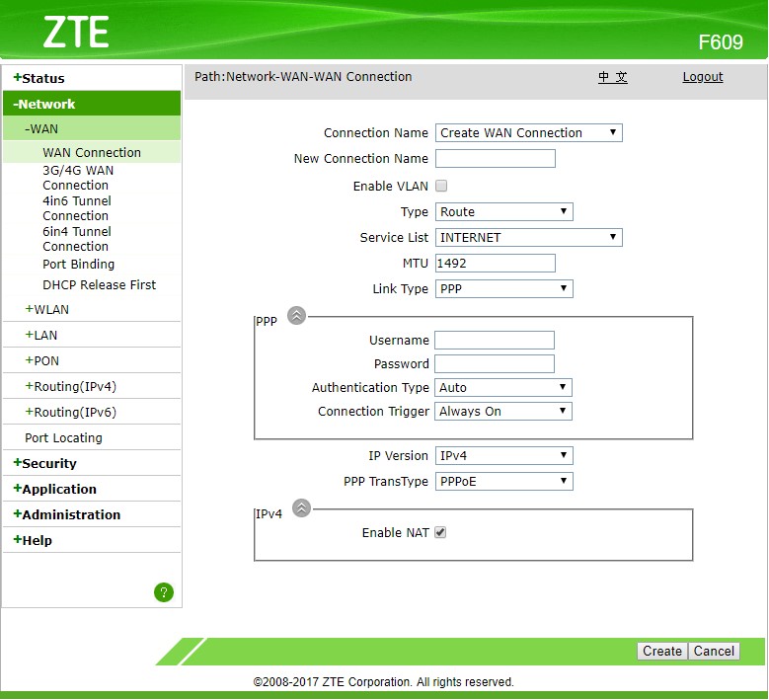The image size is (769, 700).
Task: Switch language with the 中文 link
Action: point(613,77)
